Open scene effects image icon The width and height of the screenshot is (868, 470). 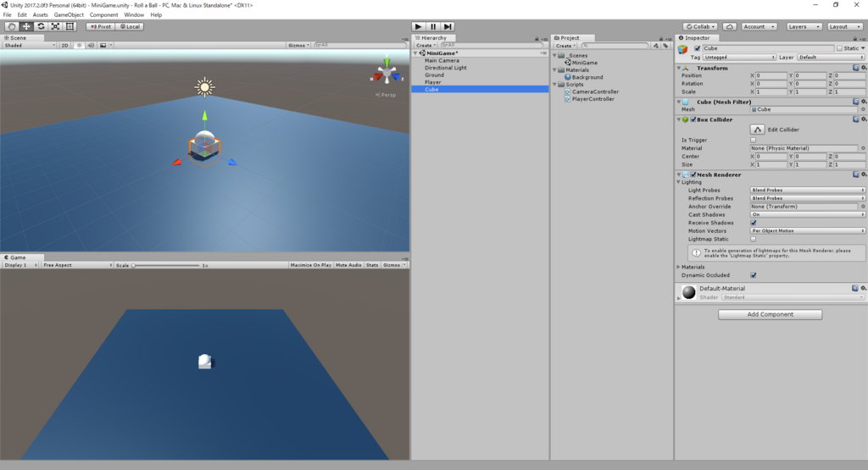(103, 46)
